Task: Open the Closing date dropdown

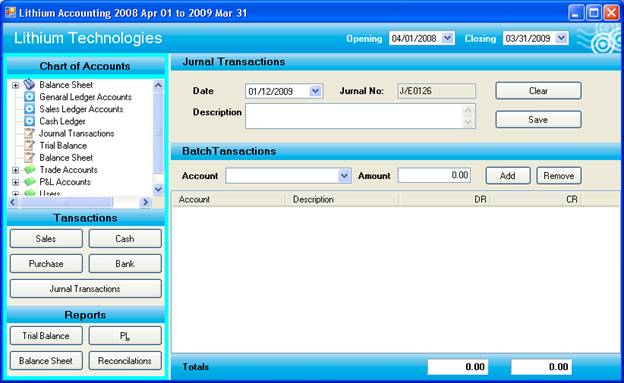Action: coord(561,38)
